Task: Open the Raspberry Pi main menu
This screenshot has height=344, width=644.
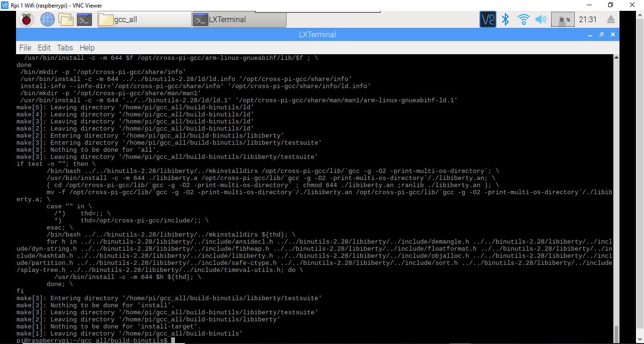Action: pyautogui.click(x=26, y=19)
